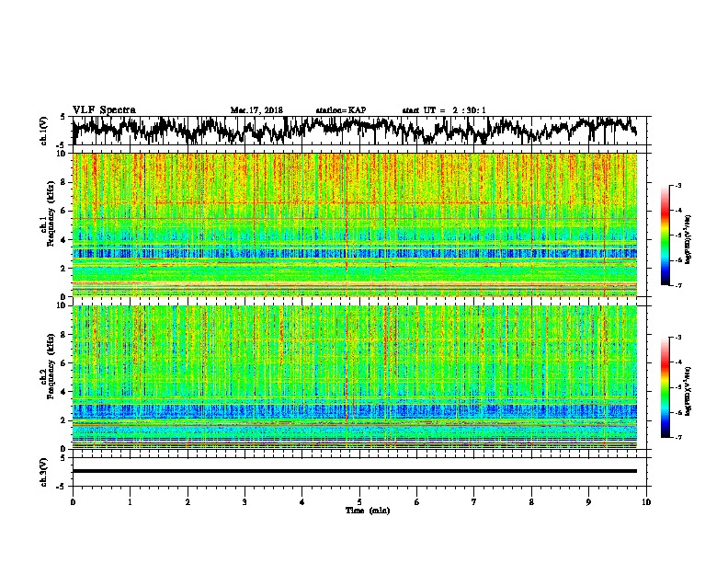Screen dimensions: 728x563
Task: Click the ch.2 "Frequency (kHz)" axis label
Action: point(51,366)
